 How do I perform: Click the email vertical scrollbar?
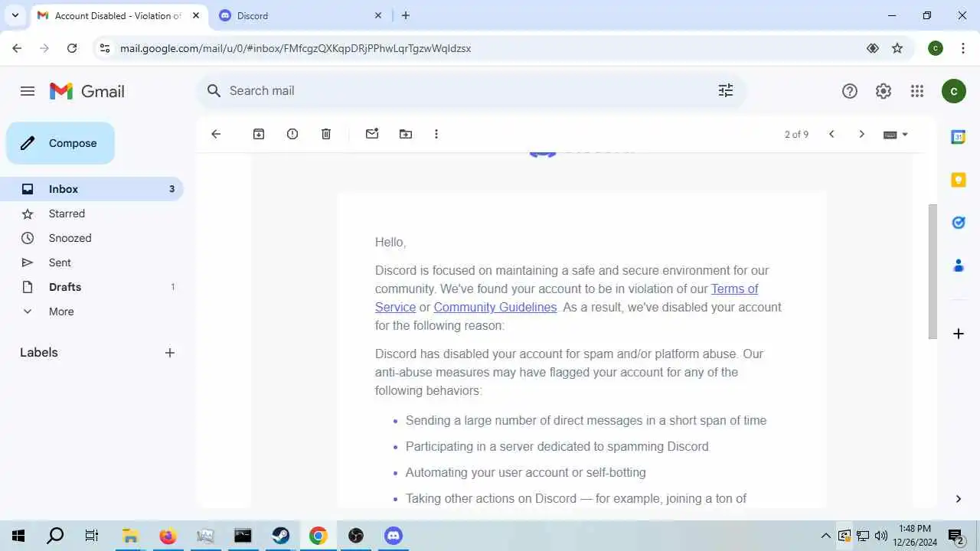point(933,272)
